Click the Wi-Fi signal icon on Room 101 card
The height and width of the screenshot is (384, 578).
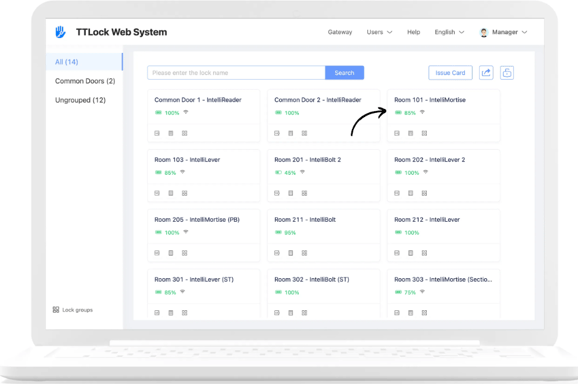pos(422,112)
